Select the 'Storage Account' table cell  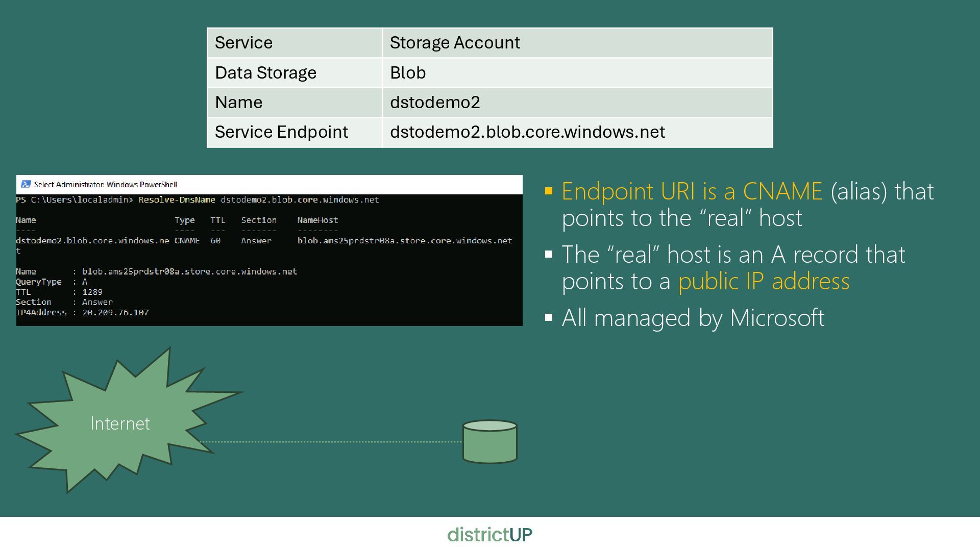(x=577, y=42)
